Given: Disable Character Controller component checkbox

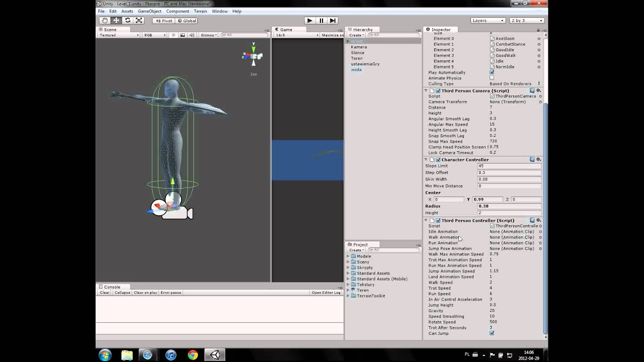Looking at the screenshot, I should 438,160.
